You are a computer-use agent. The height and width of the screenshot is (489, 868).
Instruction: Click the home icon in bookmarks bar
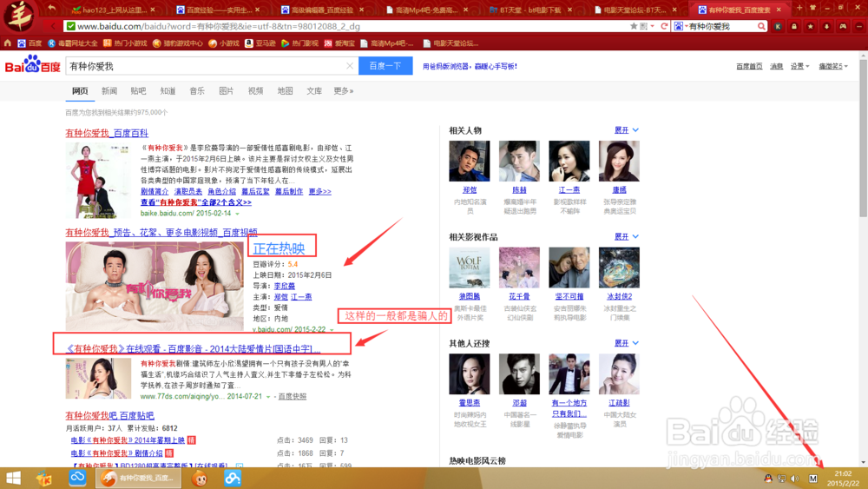pos(7,43)
